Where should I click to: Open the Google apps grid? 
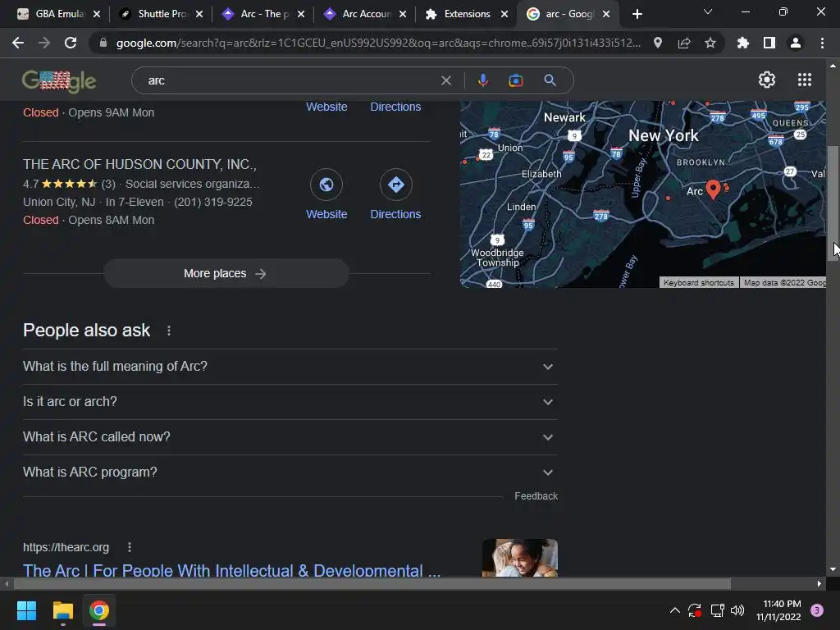804,80
